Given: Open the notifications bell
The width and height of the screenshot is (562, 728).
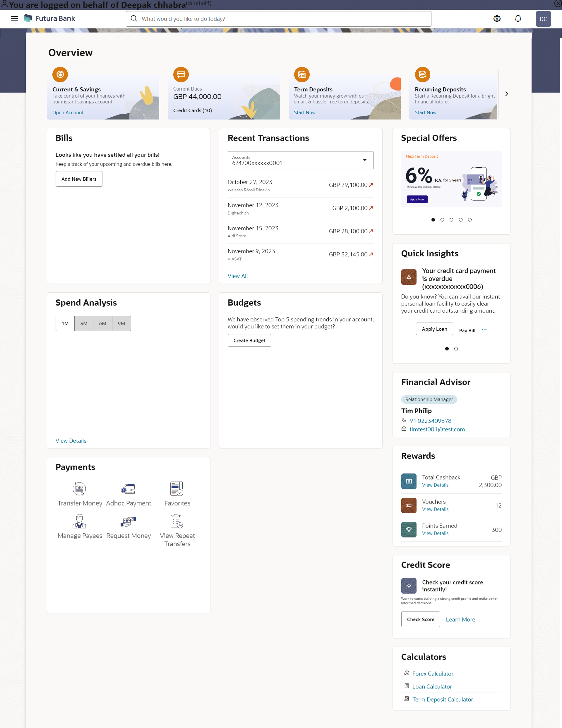Looking at the screenshot, I should click(518, 19).
